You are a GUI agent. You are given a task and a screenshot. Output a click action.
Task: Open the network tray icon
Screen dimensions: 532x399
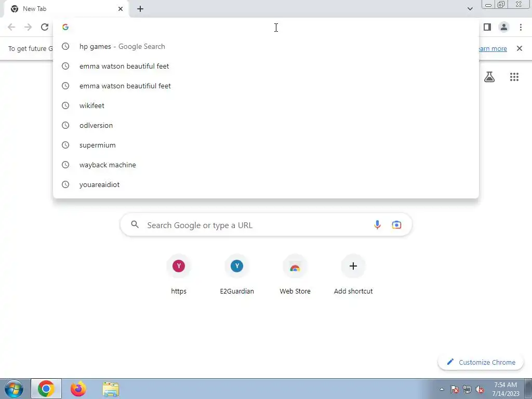pyautogui.click(x=467, y=389)
